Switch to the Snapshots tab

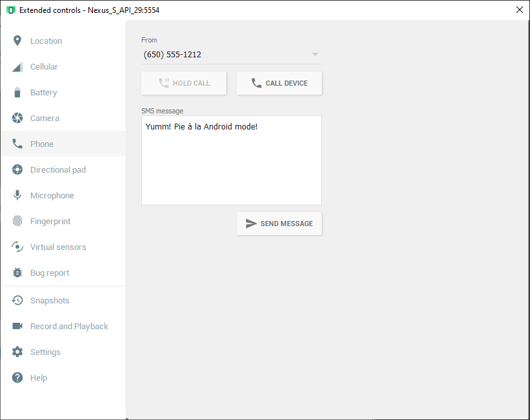click(x=50, y=301)
